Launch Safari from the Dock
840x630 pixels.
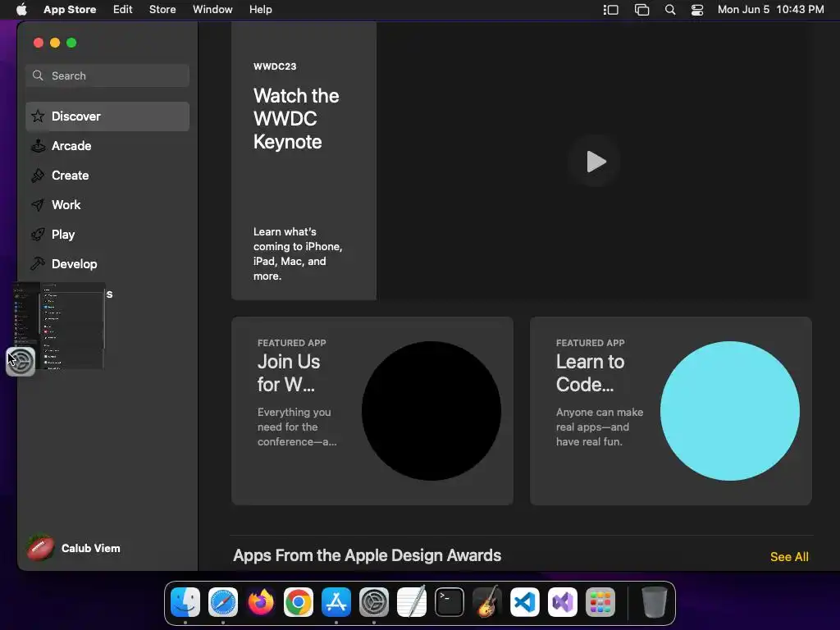click(x=223, y=602)
